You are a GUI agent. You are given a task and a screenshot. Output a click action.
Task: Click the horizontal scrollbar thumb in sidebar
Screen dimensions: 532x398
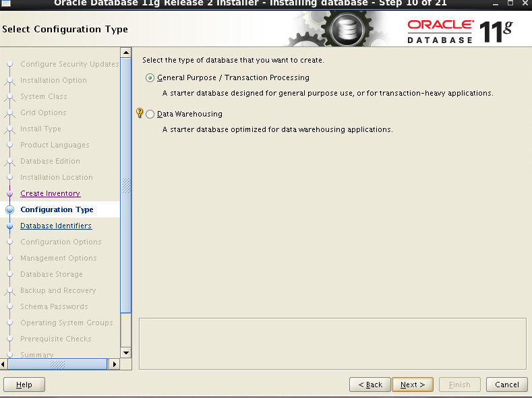click(57, 364)
